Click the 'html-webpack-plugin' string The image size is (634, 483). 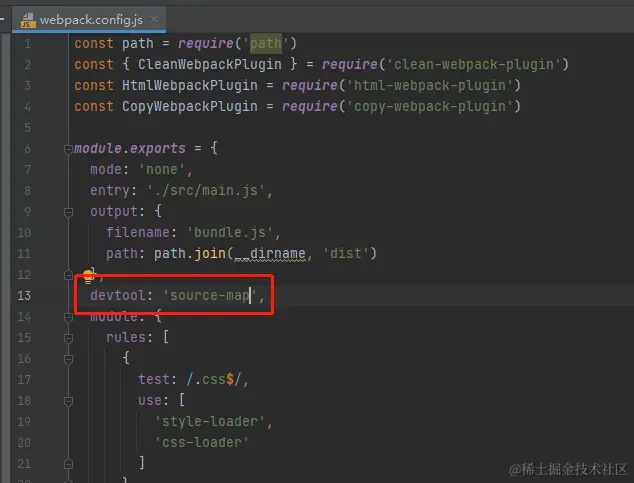pyautogui.click(x=429, y=85)
